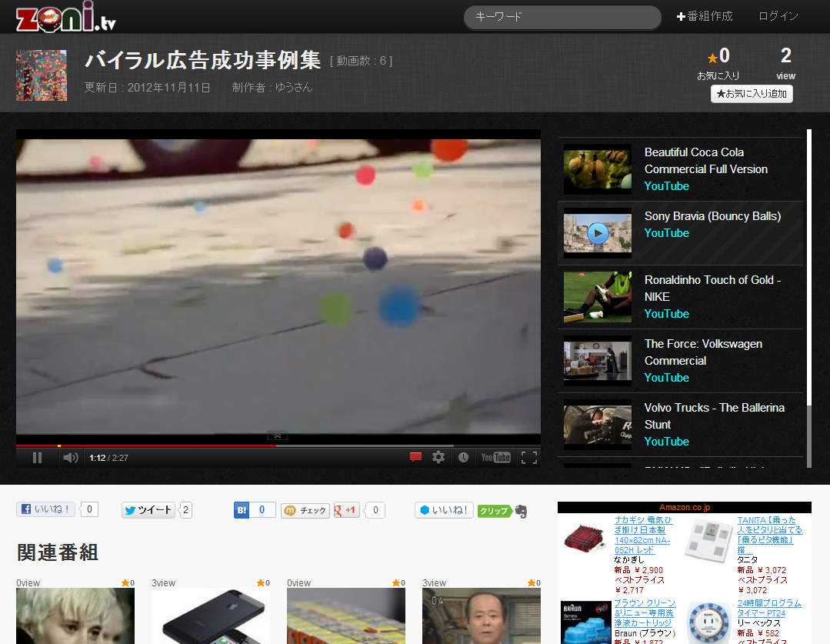Select Volvo Trucks video thumbnail
This screenshot has width=830, height=644.
pyautogui.click(x=598, y=425)
